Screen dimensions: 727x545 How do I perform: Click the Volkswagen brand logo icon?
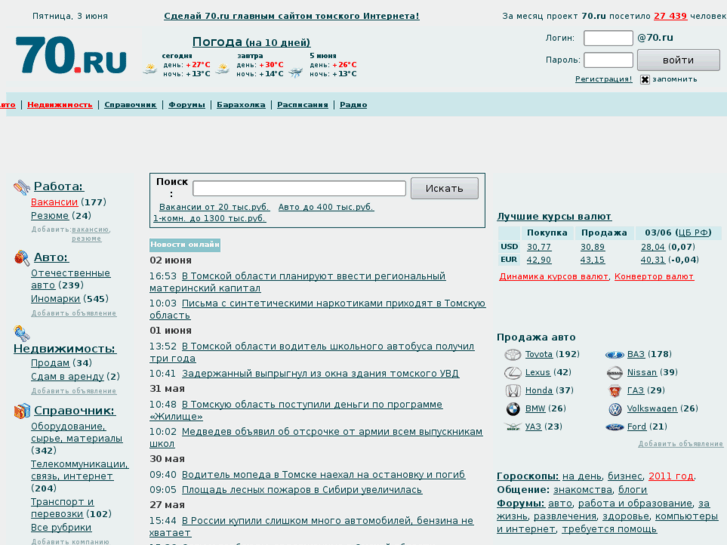(614, 409)
